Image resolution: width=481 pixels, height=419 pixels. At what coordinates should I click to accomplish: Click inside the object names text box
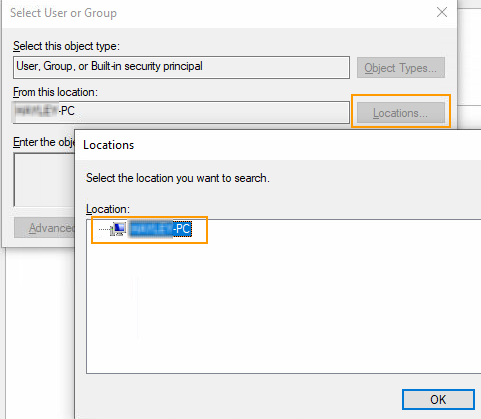[44, 180]
